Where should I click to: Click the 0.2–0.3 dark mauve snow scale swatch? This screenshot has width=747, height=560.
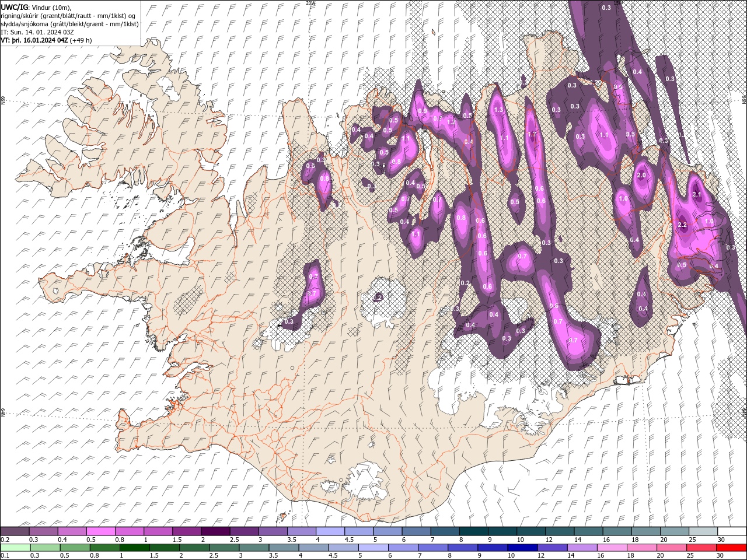click(15, 531)
